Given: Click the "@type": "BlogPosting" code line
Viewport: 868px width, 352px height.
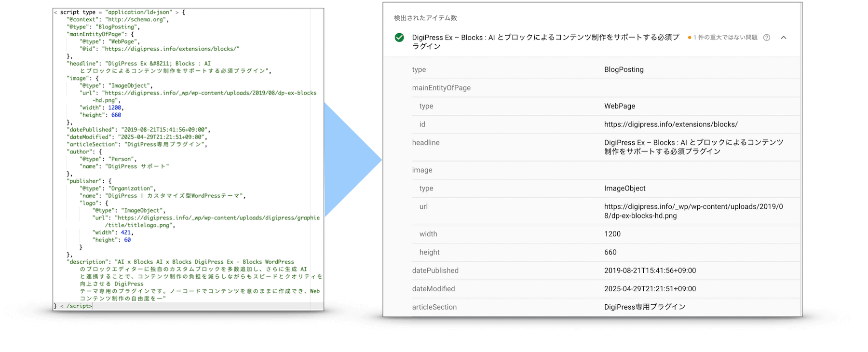Looking at the screenshot, I should [x=103, y=27].
